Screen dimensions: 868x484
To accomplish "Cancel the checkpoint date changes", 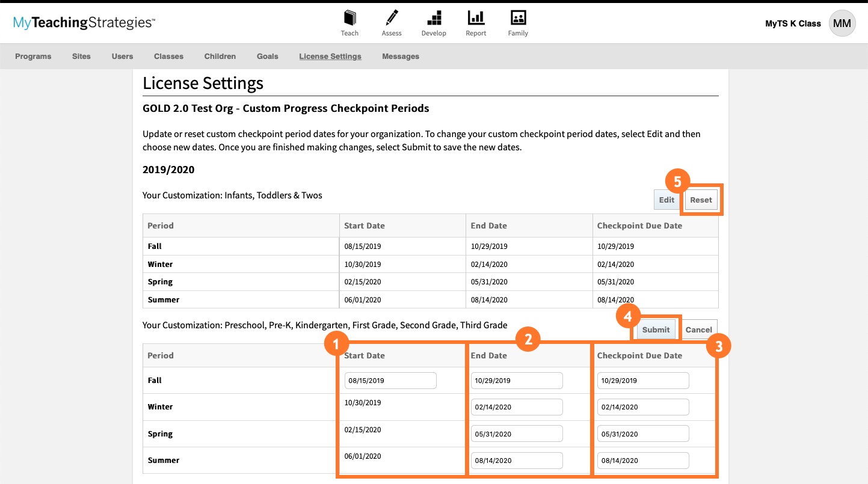I will [699, 329].
